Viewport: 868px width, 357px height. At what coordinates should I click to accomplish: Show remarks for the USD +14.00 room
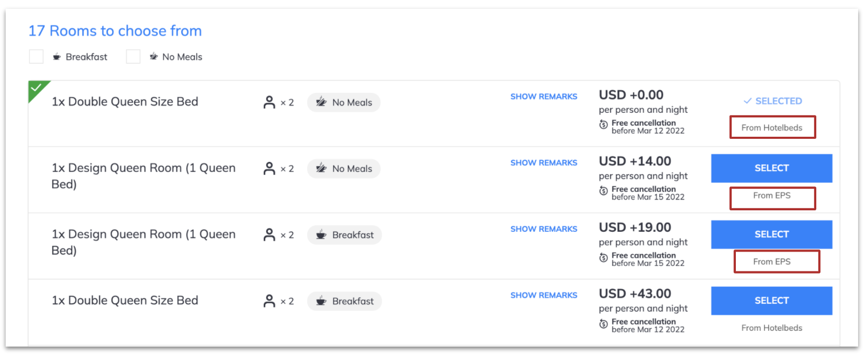pos(544,163)
